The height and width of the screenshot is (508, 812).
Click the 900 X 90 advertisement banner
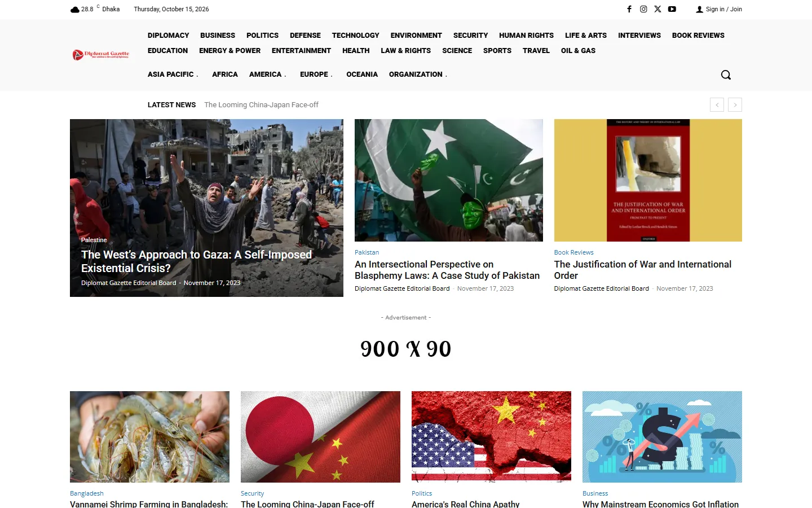click(x=406, y=349)
